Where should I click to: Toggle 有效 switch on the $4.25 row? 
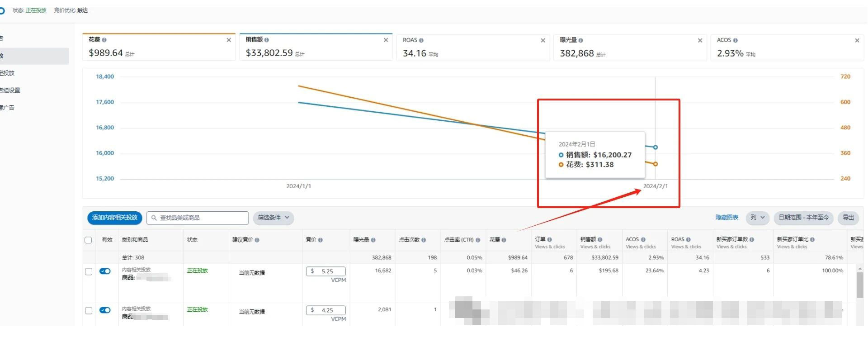(x=105, y=310)
